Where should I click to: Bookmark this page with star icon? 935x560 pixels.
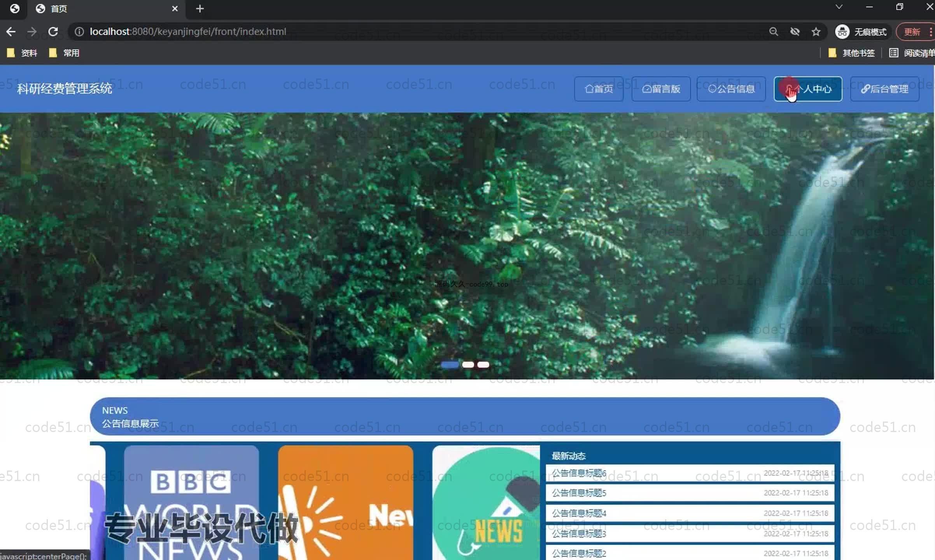click(x=816, y=31)
